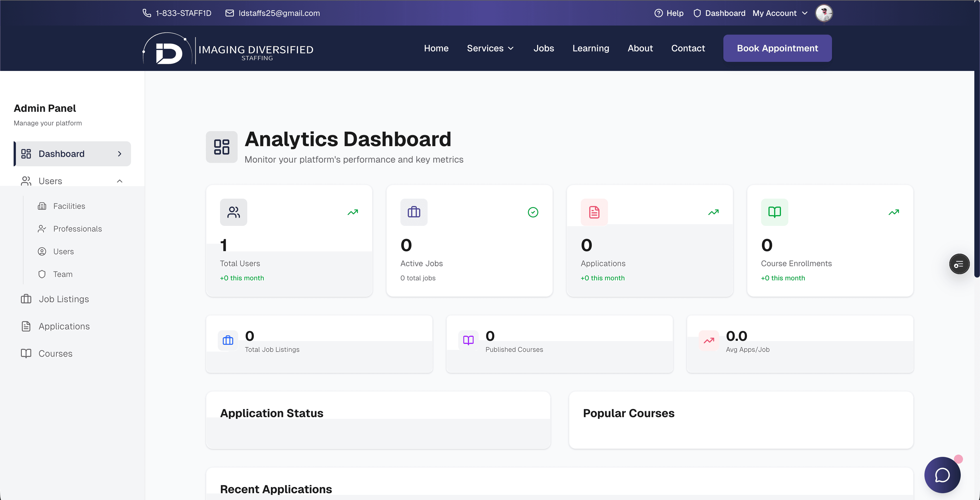
Task: Click the phone icon in top bar
Action: point(147,13)
